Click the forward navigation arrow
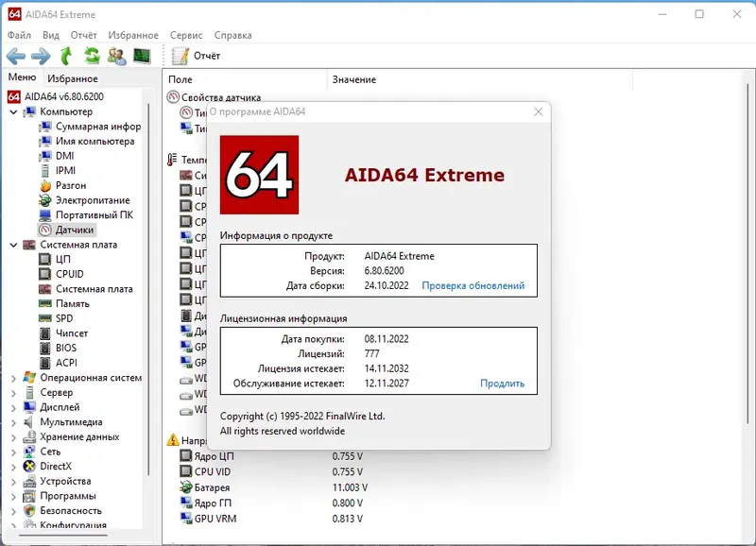Screen dimensions: 756x546 coord(39,56)
